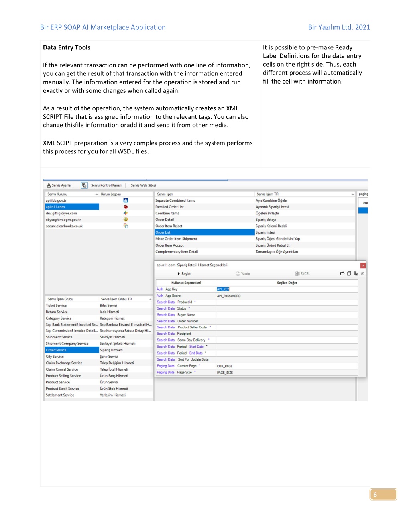Open Servis Ayarlar settings

[x=59, y=185]
